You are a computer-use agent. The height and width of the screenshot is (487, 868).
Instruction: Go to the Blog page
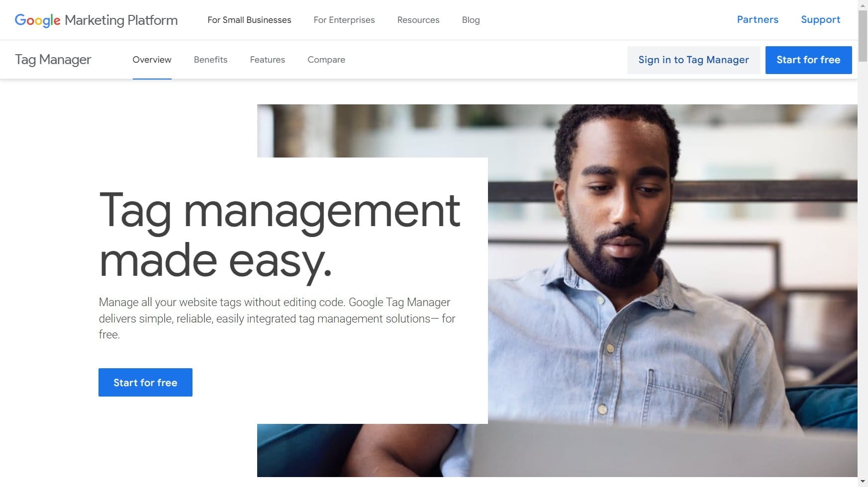click(x=471, y=20)
